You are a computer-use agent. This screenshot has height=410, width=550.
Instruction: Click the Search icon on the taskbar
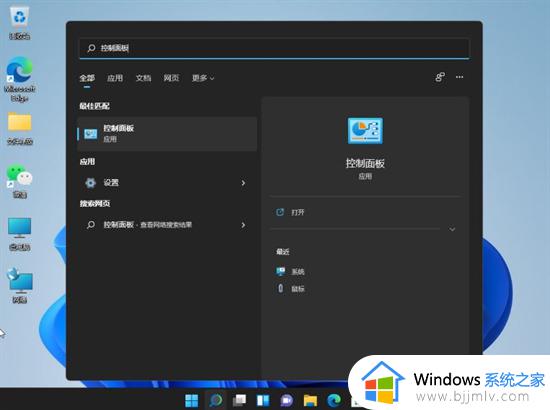(215, 401)
